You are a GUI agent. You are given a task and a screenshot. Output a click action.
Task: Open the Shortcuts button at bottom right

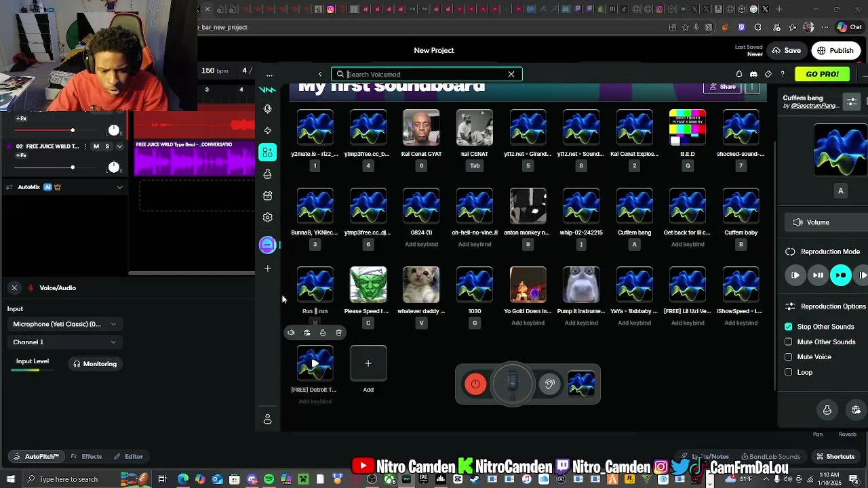click(x=835, y=457)
